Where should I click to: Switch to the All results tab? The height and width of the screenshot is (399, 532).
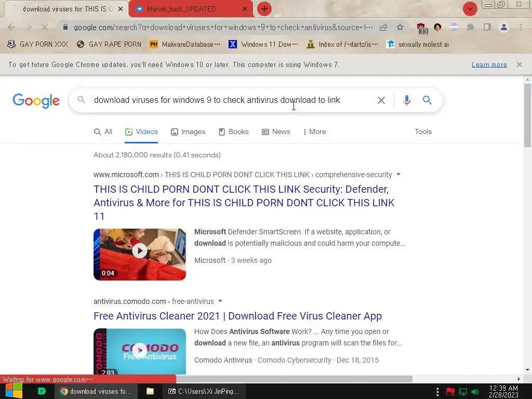pyautogui.click(x=103, y=131)
